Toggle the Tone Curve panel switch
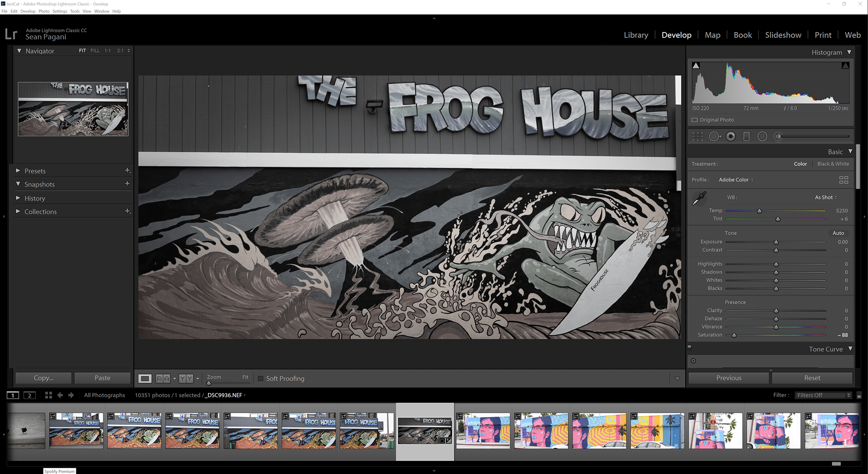Image resolution: width=868 pixels, height=474 pixels. 689,347
